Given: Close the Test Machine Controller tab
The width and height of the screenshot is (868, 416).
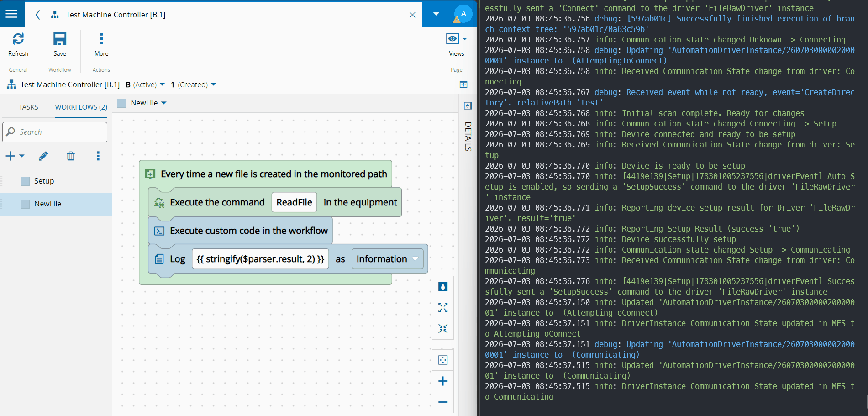Looking at the screenshot, I should click(x=412, y=15).
